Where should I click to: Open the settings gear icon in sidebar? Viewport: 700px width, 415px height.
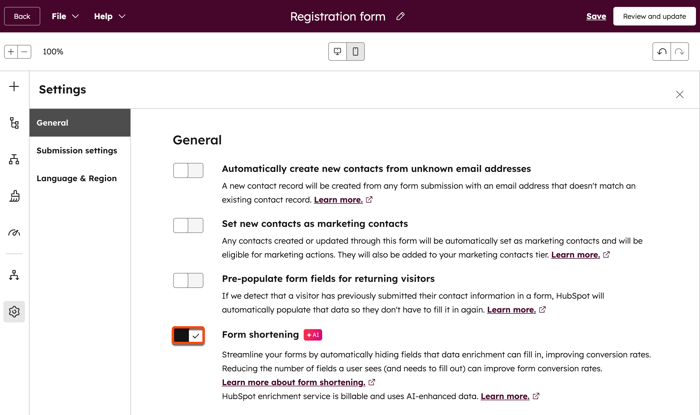pos(14,312)
